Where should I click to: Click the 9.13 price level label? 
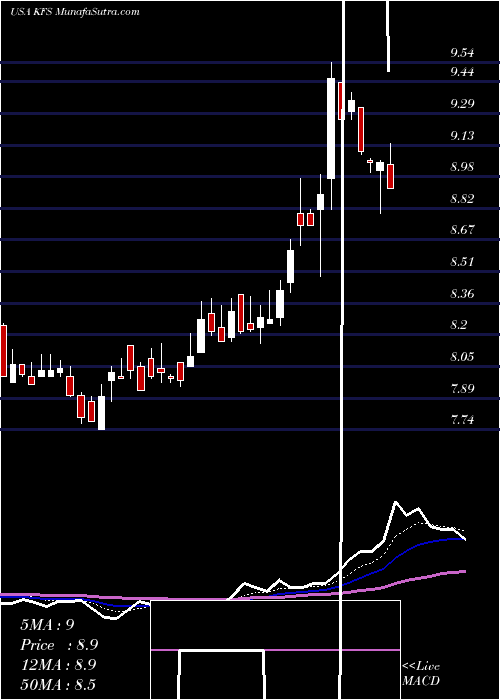(462, 135)
